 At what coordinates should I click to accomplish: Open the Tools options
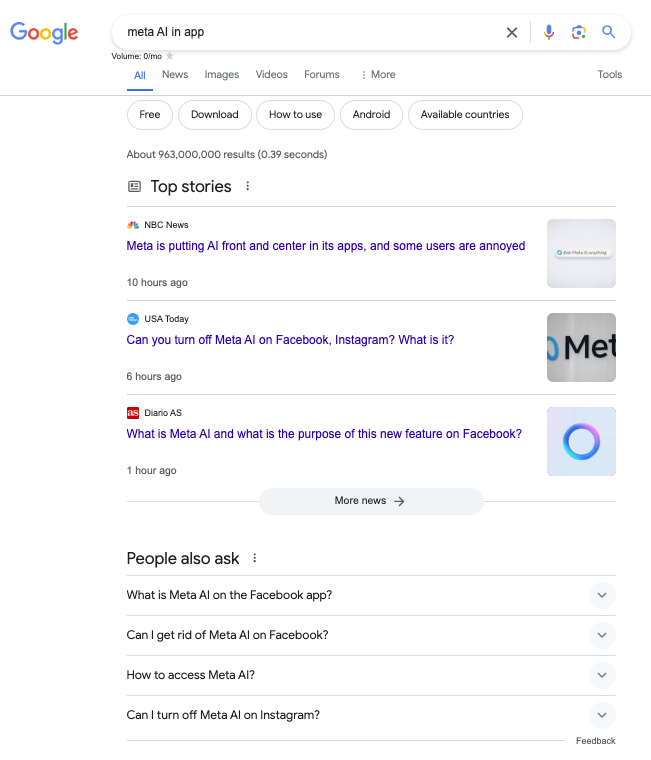(610, 75)
